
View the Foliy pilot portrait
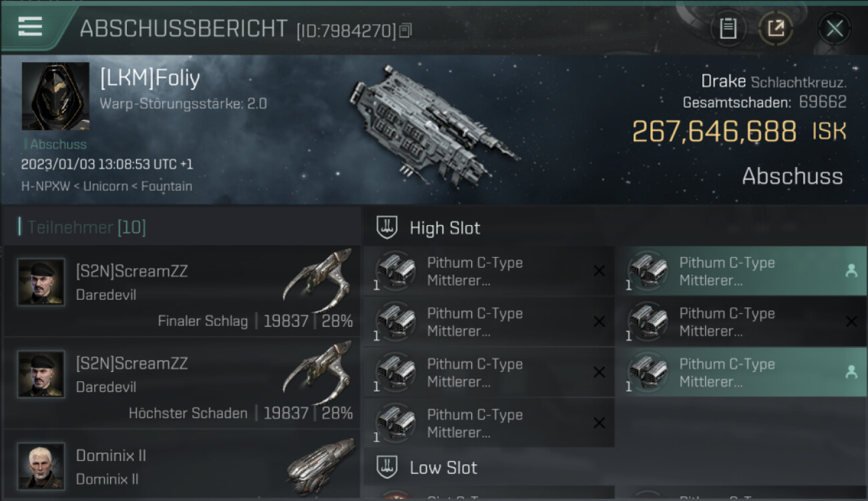pyautogui.click(x=55, y=96)
